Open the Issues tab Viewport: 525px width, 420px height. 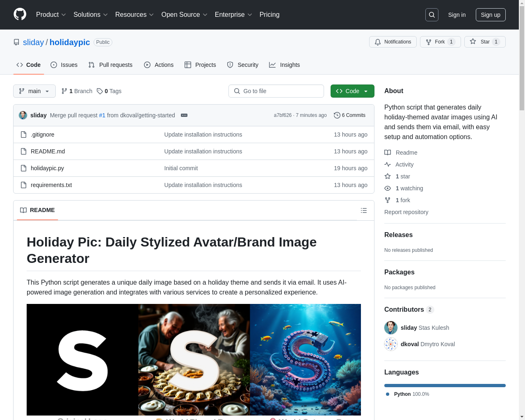coord(64,65)
